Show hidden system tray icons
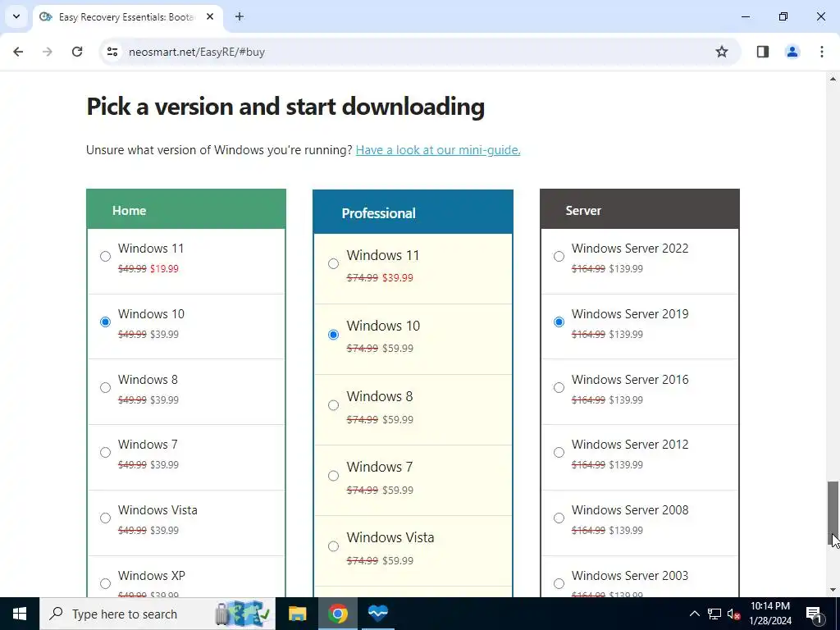840x630 pixels. (694, 614)
